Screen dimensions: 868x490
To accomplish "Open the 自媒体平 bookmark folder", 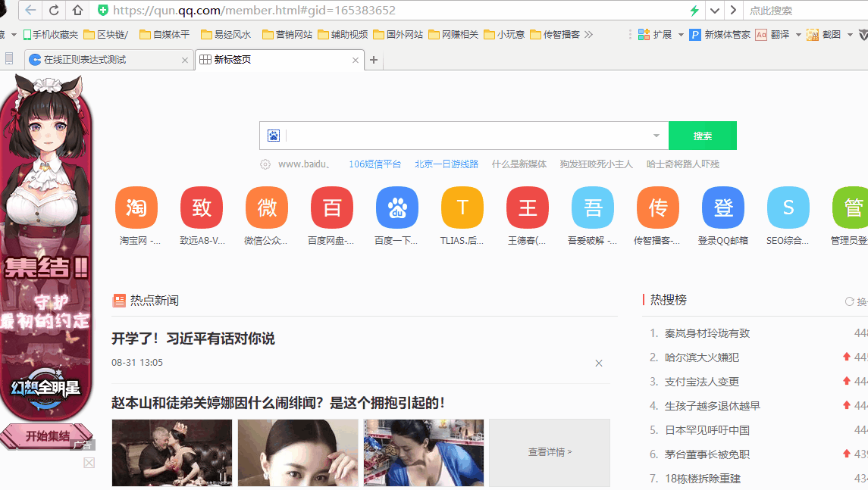I will click(165, 34).
